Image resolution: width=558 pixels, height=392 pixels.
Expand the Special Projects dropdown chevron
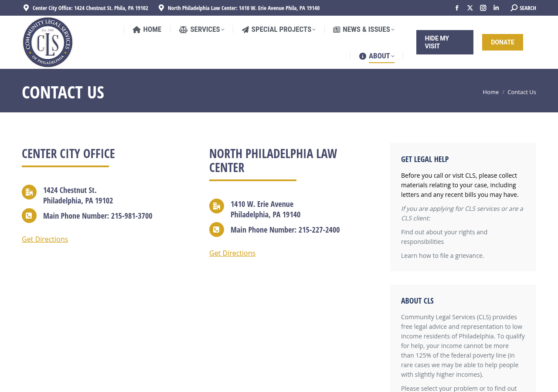pos(314,30)
